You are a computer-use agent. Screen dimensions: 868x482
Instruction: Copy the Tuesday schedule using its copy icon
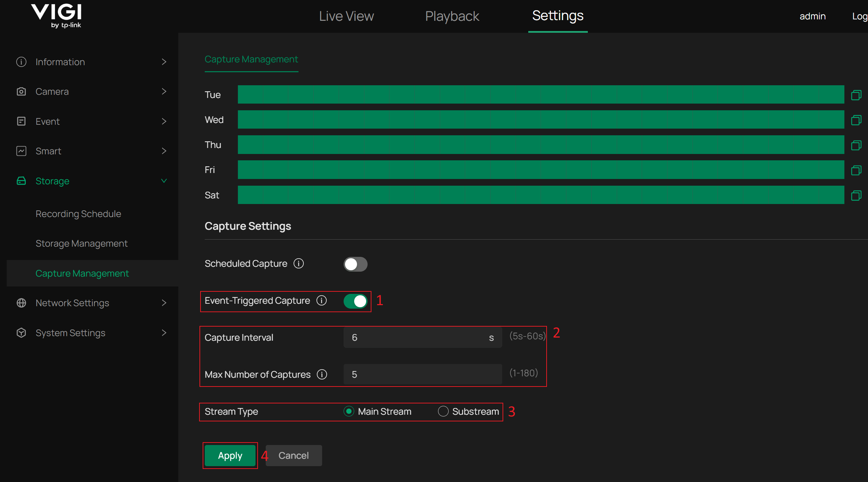pos(856,94)
